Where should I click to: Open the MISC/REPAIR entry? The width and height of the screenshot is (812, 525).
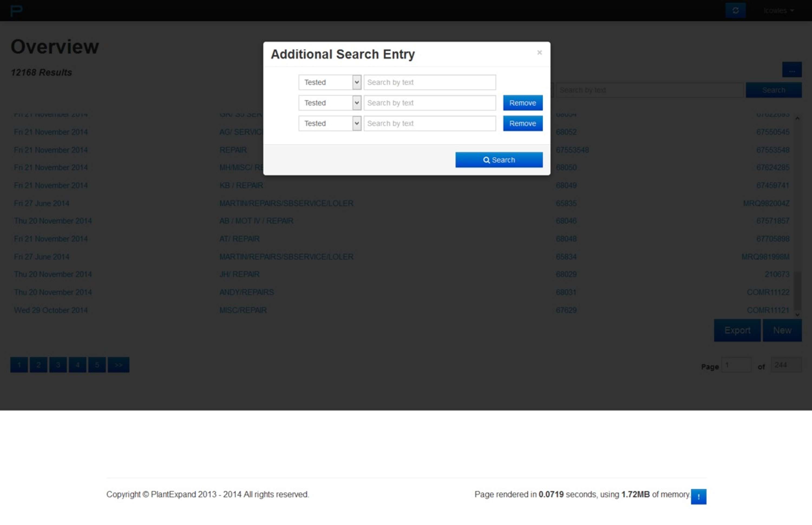coord(243,310)
